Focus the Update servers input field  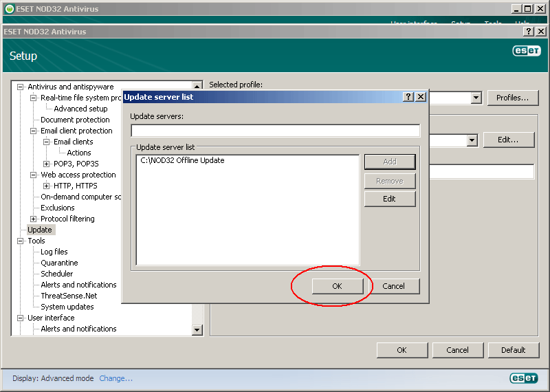[x=276, y=131]
